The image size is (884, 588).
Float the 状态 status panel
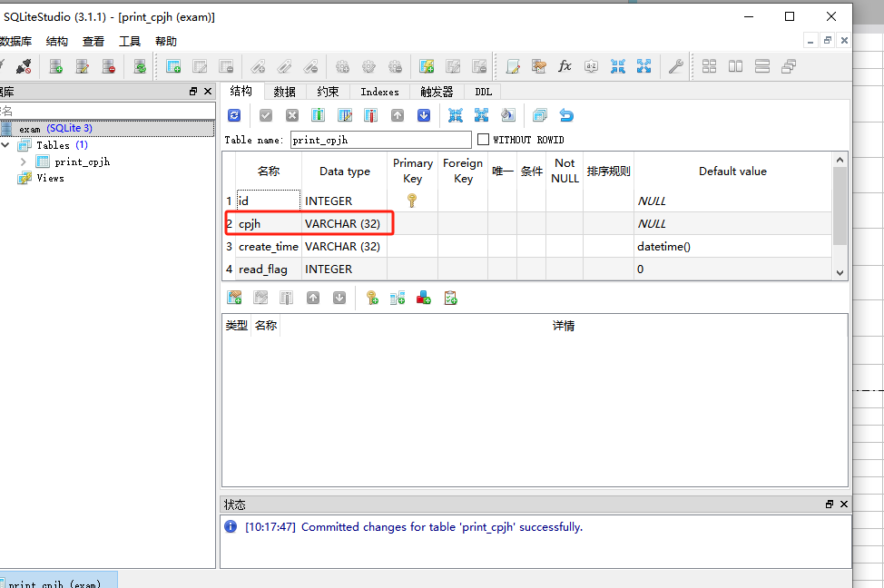[x=830, y=504]
